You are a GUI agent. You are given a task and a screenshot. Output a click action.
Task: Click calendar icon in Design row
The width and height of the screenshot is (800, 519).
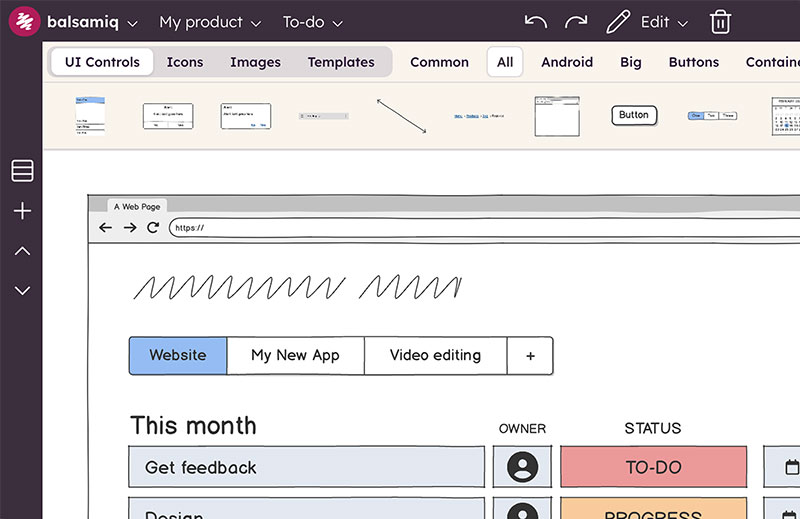[790, 513]
